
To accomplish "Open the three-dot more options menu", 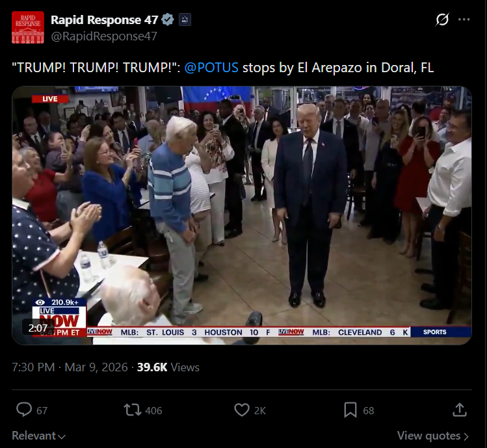I will coord(464,20).
